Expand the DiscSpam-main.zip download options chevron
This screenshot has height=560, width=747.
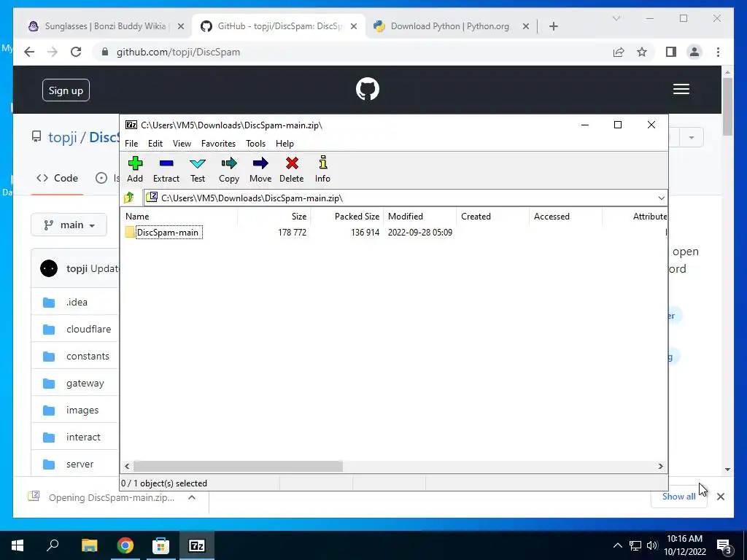click(x=192, y=497)
